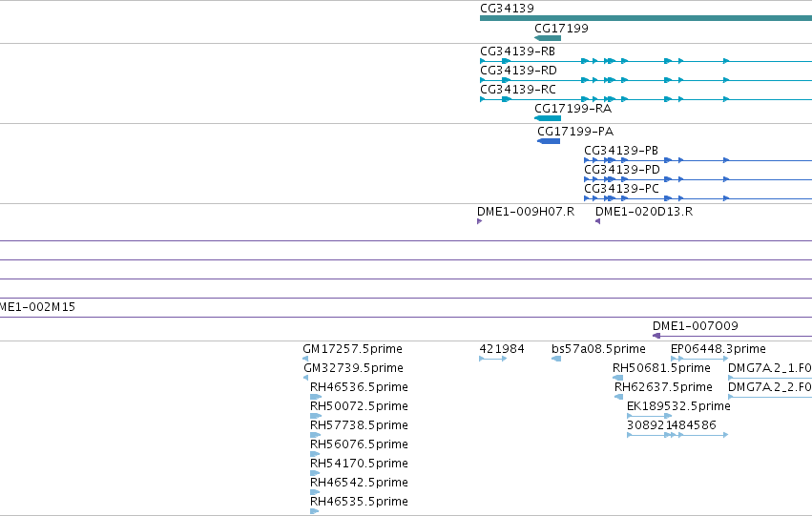Select the DMG7A.2_1 feature label
Screen dimensions: 812x516
[769, 368]
